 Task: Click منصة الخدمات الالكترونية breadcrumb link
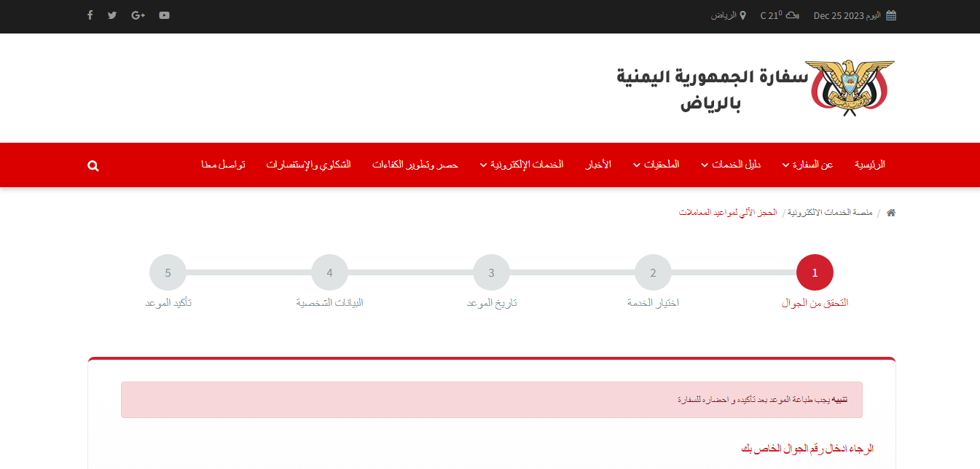pos(831,213)
